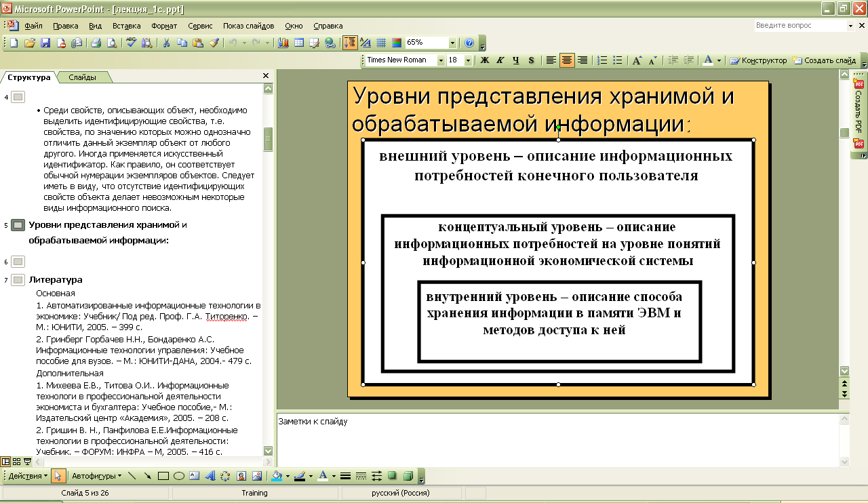The height and width of the screenshot is (503, 868).
Task: Open the Действия dropdown menu
Action: point(28,476)
